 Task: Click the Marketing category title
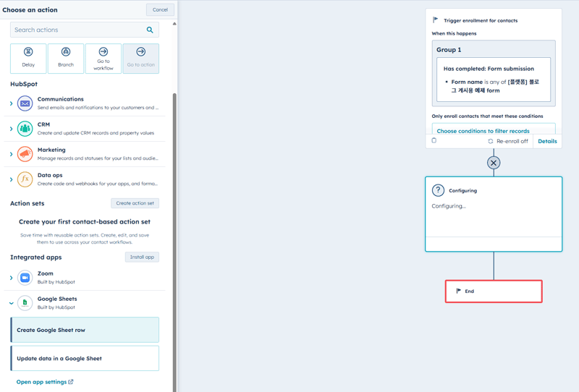[51, 150]
